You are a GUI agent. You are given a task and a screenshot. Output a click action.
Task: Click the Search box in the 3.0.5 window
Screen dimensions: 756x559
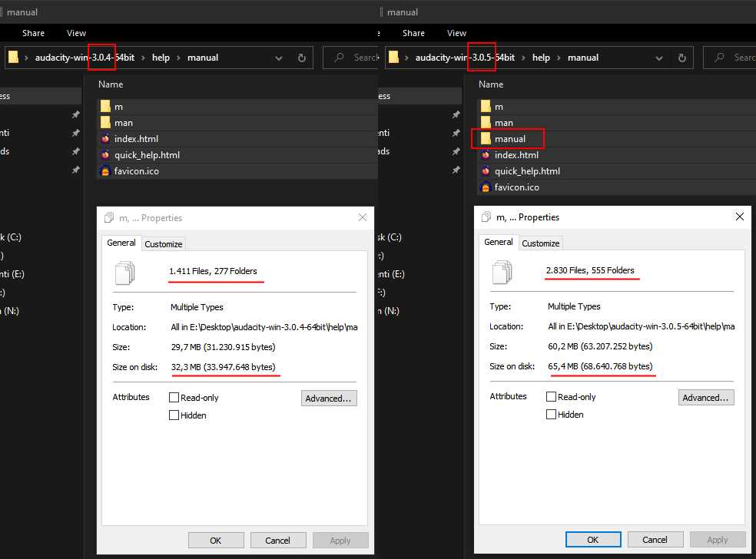729,58
